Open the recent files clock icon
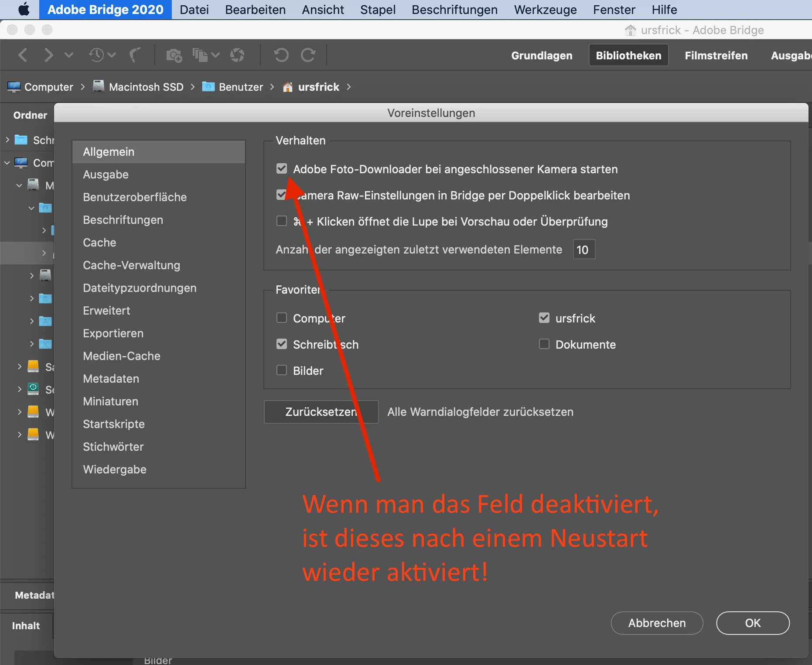 pyautogui.click(x=96, y=55)
